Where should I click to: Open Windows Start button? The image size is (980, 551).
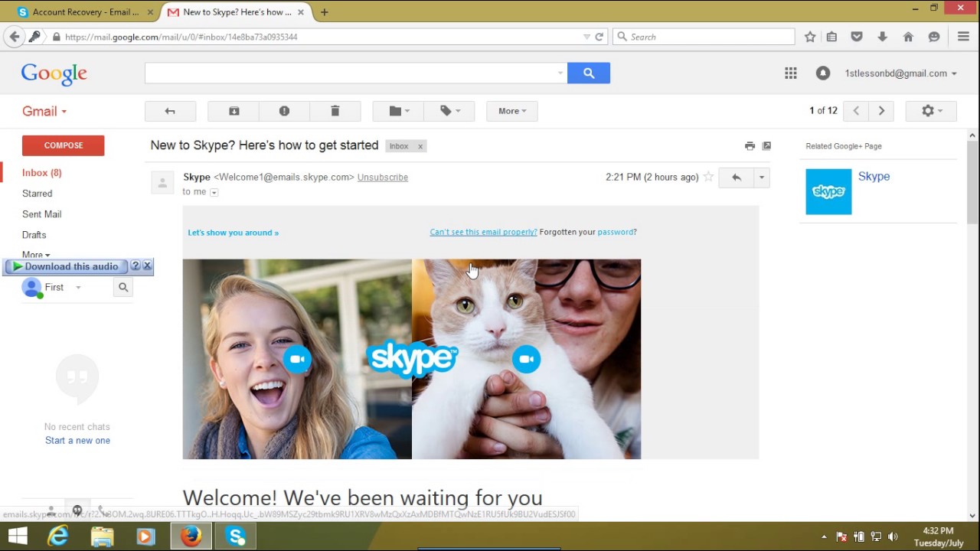point(18,536)
